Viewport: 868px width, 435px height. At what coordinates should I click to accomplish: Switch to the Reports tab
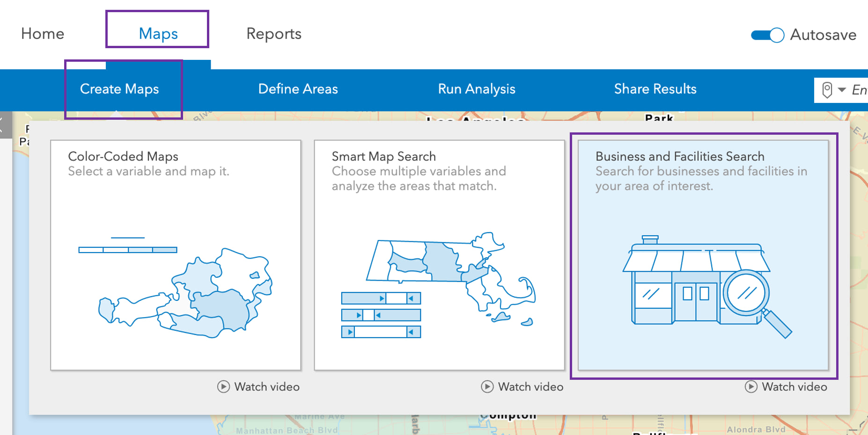click(x=274, y=34)
